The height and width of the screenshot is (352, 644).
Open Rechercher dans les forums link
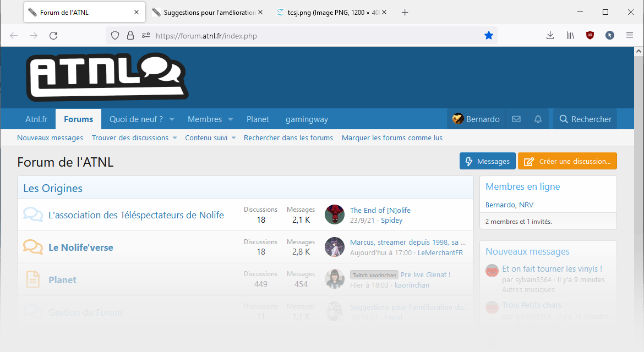tap(288, 138)
